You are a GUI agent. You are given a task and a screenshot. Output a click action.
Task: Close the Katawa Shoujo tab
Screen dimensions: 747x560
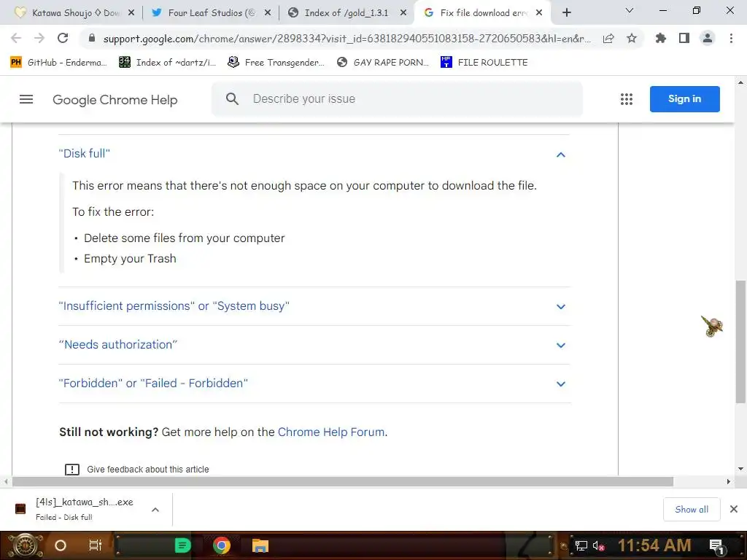[131, 13]
